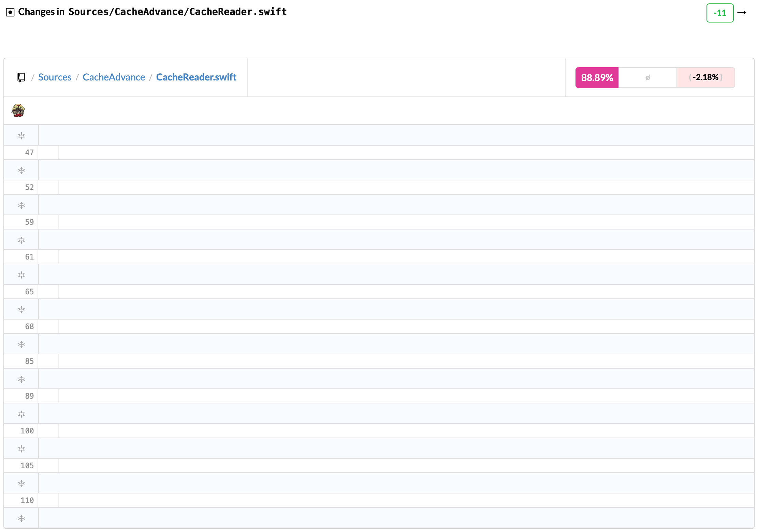758x532 pixels.
Task: Expand collapsed lines above line 52
Action: 21,171
